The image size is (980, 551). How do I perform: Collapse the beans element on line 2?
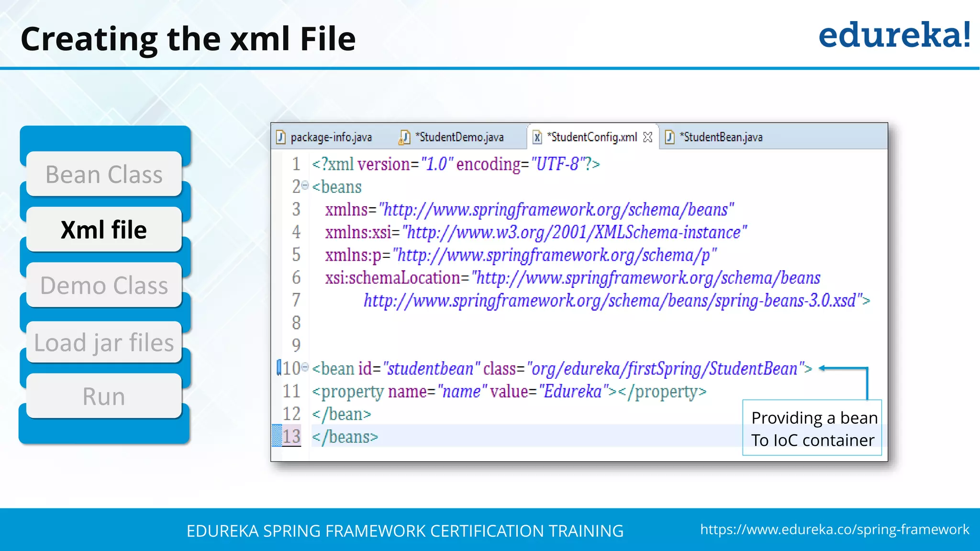[305, 186]
